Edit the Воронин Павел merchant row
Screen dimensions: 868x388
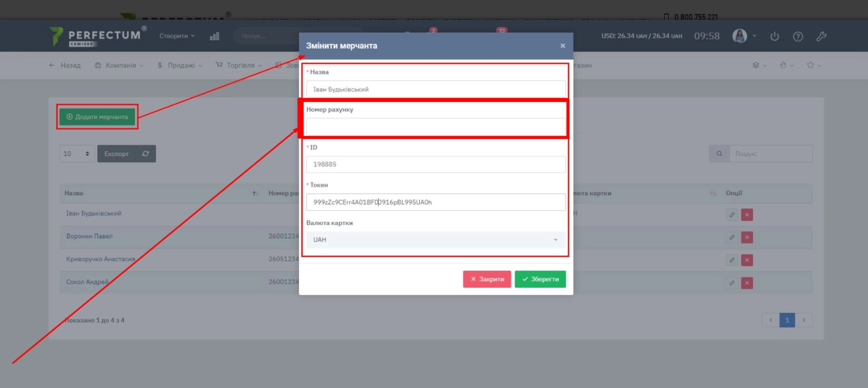point(732,237)
